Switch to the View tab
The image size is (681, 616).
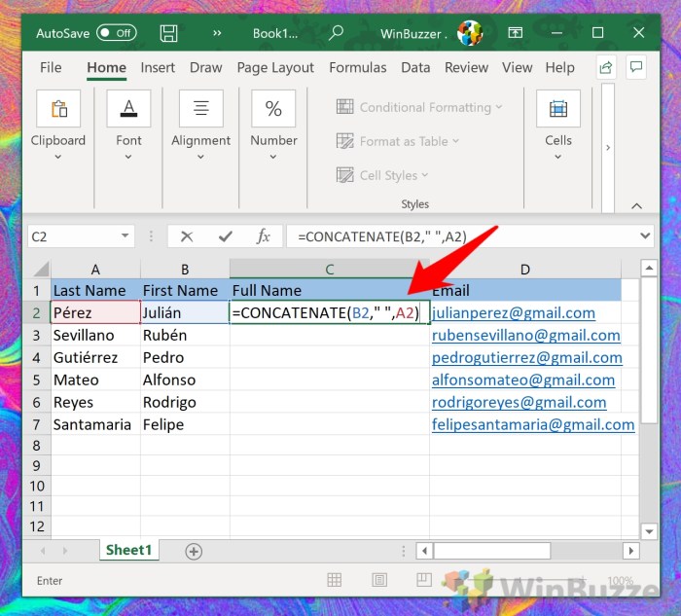[x=518, y=67]
